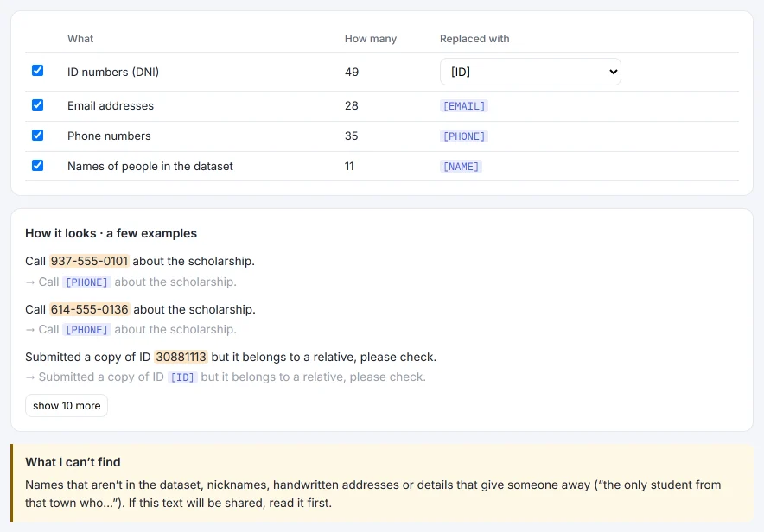Click the Replaced with column header

pyautogui.click(x=474, y=39)
